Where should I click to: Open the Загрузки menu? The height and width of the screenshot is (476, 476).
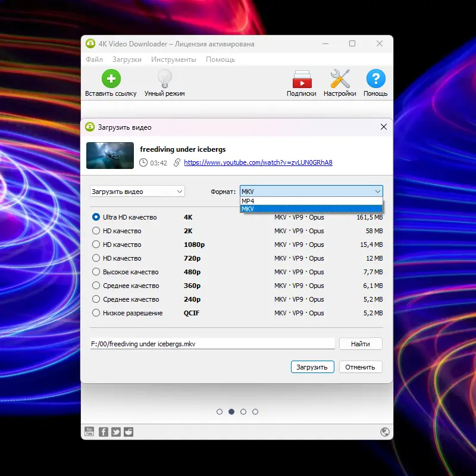coord(127,59)
